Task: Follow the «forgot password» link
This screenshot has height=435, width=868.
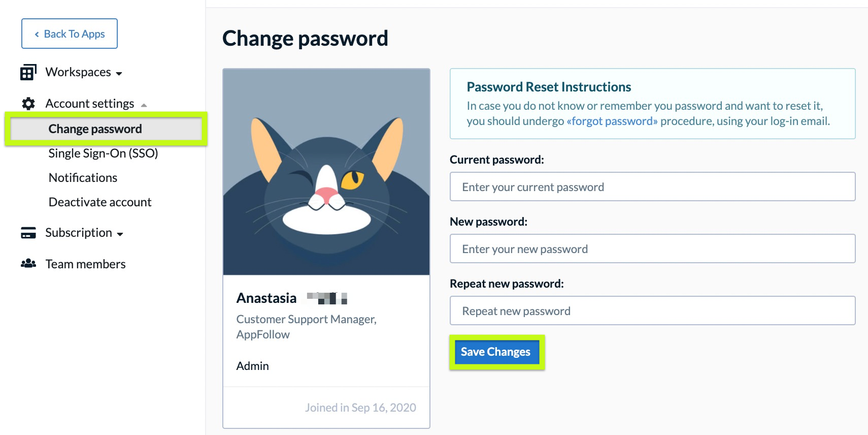Action: coord(612,121)
